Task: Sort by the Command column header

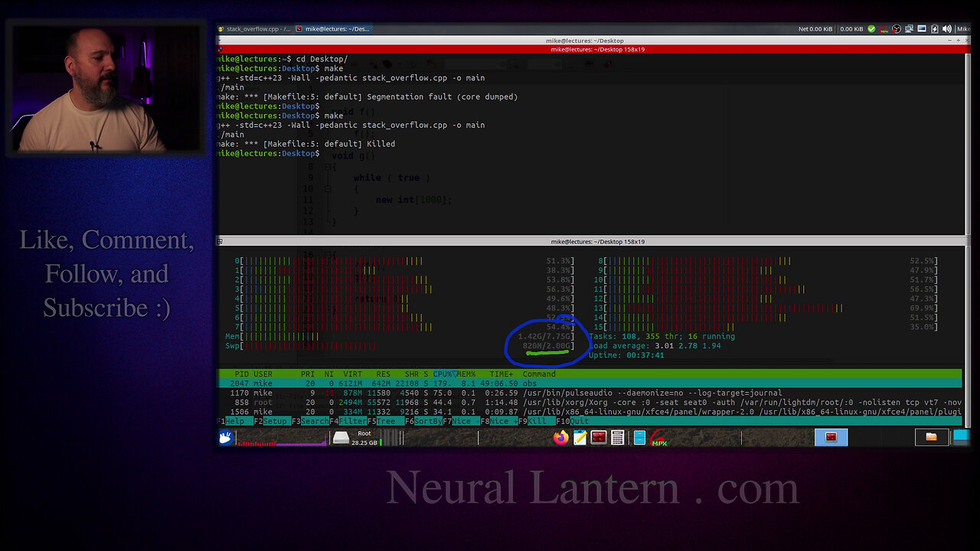Action: (x=539, y=374)
